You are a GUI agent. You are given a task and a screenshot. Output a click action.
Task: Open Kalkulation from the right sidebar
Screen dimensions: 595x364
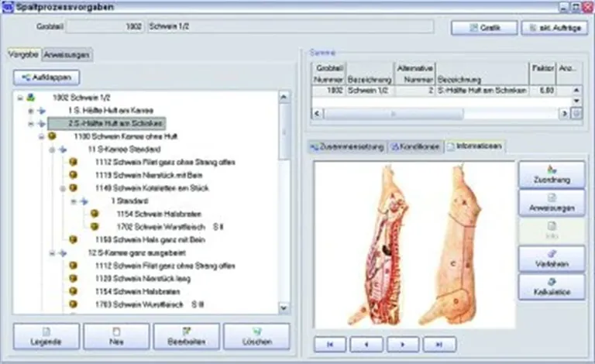tap(551, 287)
